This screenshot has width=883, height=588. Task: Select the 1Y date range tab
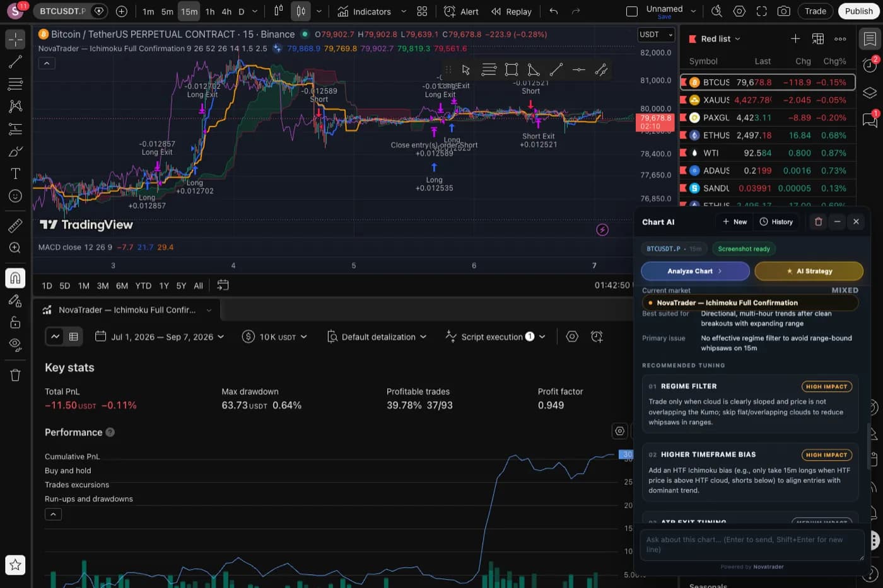(164, 285)
